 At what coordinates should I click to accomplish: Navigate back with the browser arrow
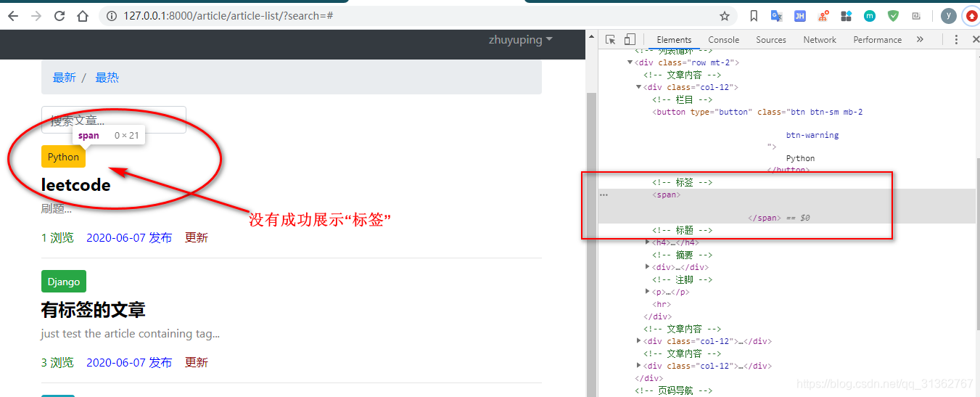[x=13, y=15]
